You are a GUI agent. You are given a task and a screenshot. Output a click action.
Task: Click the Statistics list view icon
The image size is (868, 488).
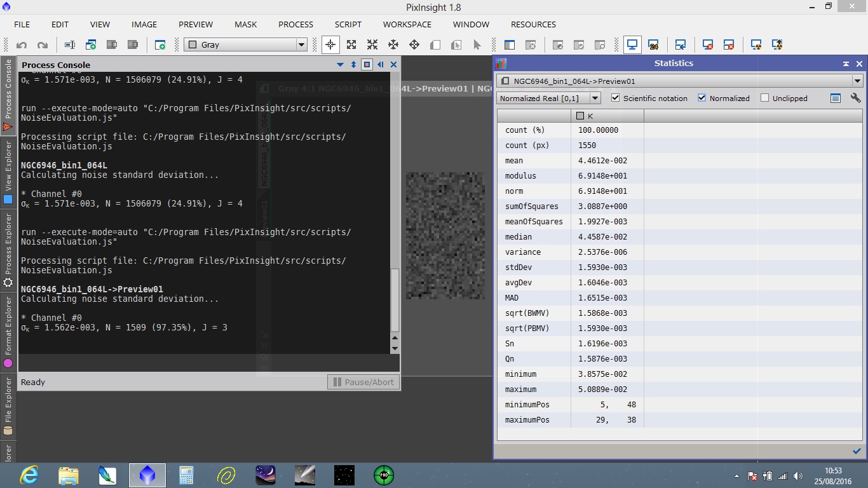[836, 98]
